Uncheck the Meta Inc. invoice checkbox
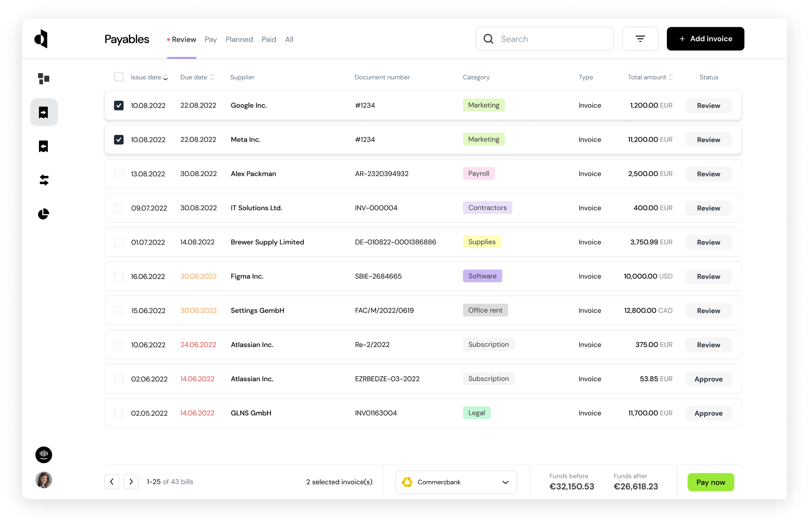Image resolution: width=812 pixels, height=525 pixels. (x=119, y=139)
